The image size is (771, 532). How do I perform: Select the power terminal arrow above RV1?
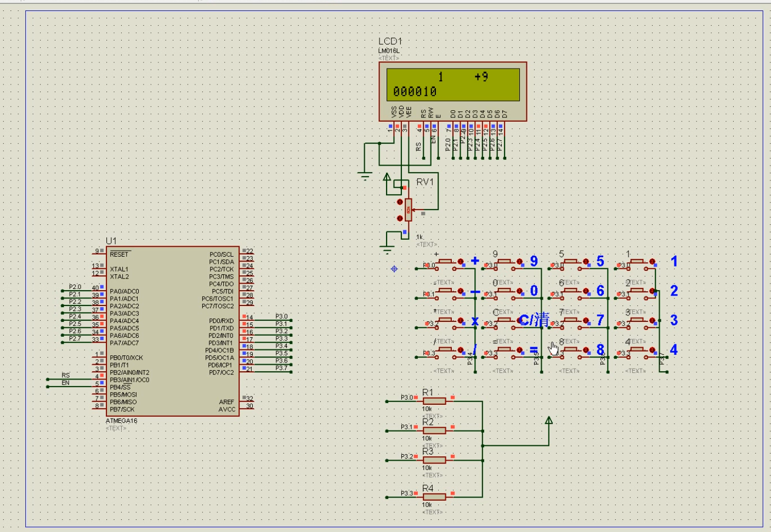click(x=387, y=178)
